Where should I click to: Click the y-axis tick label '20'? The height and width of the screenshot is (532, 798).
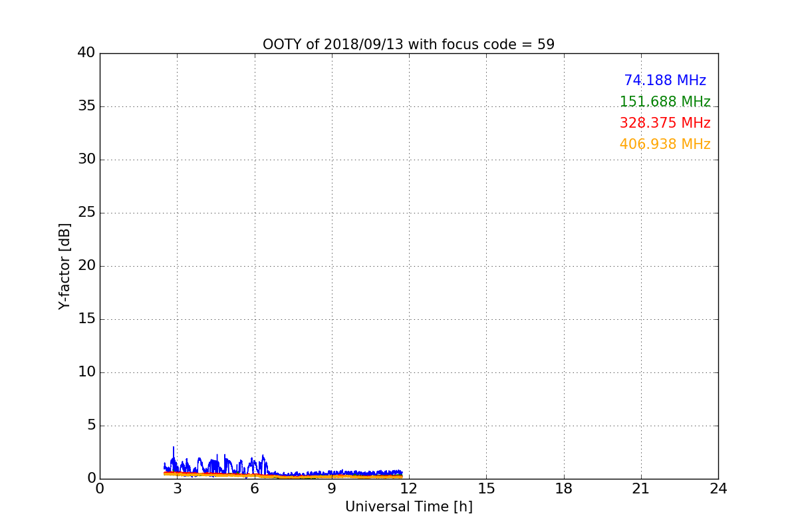[x=86, y=266]
